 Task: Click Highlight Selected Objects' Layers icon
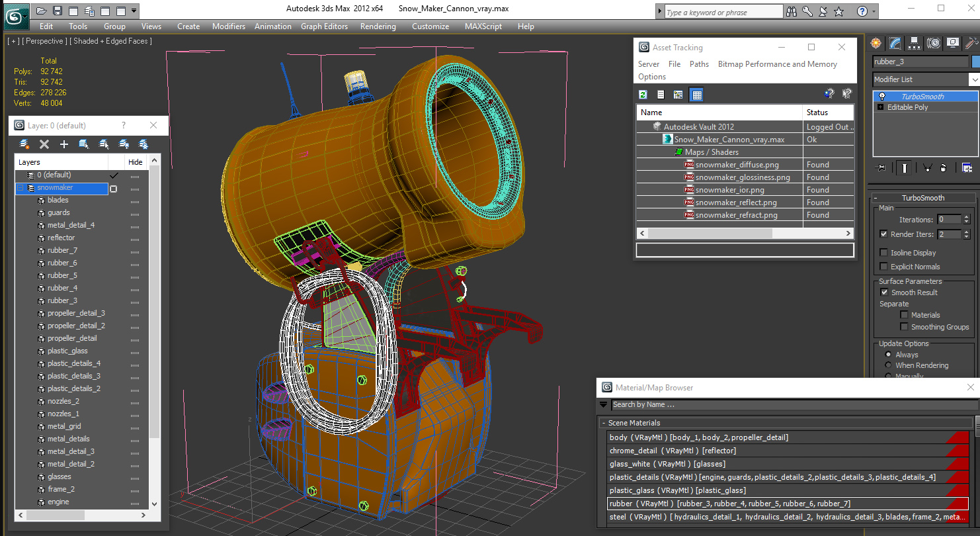(104, 144)
